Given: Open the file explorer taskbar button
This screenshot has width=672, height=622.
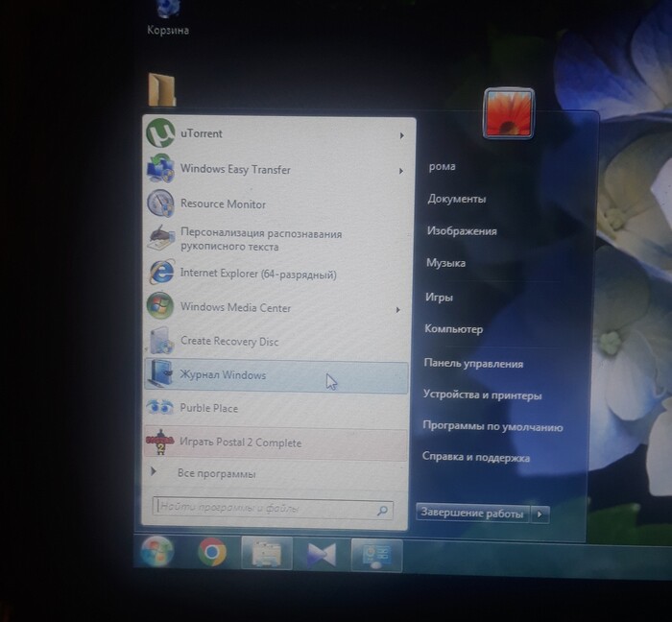Looking at the screenshot, I should (267, 554).
